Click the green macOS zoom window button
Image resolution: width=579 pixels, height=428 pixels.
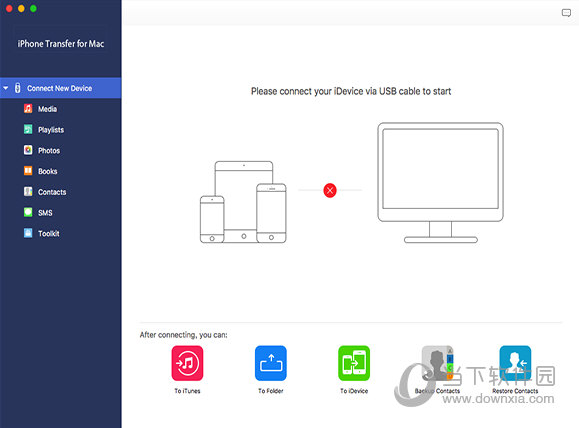pyautogui.click(x=33, y=8)
